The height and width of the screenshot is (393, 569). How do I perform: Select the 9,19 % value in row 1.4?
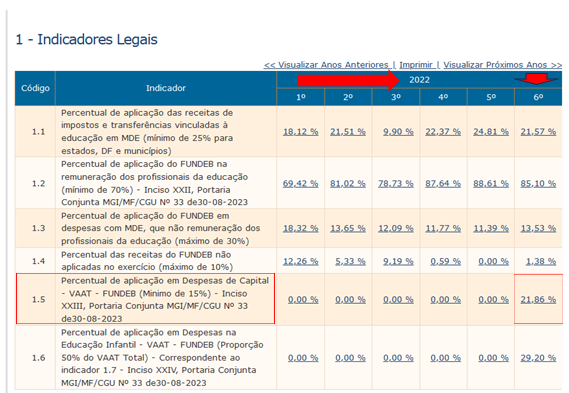point(398,261)
